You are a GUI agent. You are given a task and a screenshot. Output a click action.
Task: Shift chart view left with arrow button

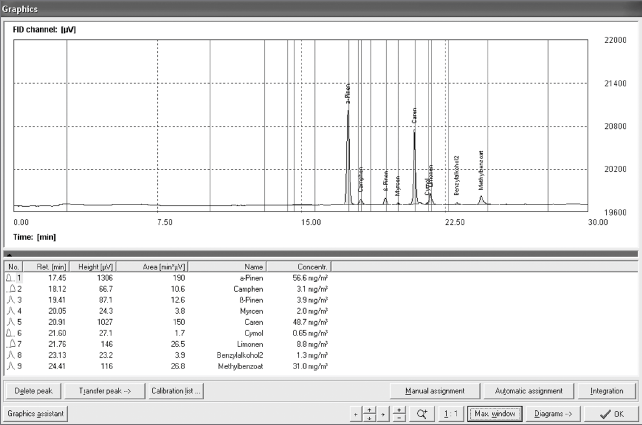[355, 414]
